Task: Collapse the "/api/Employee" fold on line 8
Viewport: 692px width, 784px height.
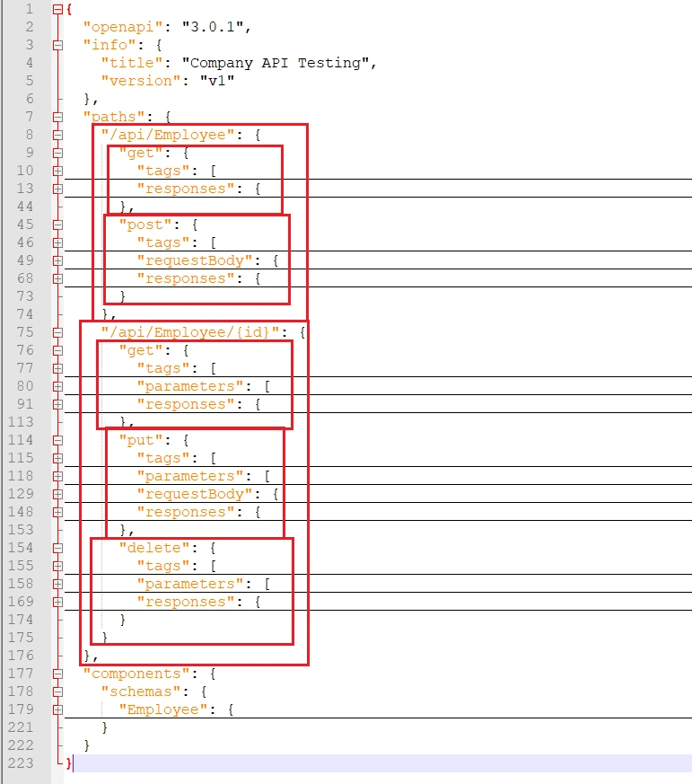Action: [x=58, y=135]
